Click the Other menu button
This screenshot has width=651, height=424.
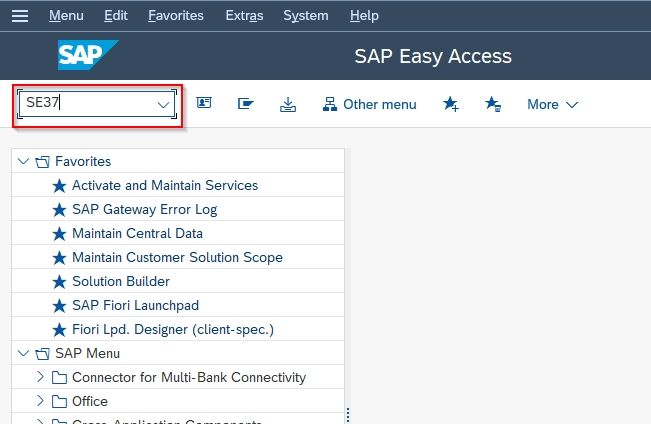click(x=370, y=104)
